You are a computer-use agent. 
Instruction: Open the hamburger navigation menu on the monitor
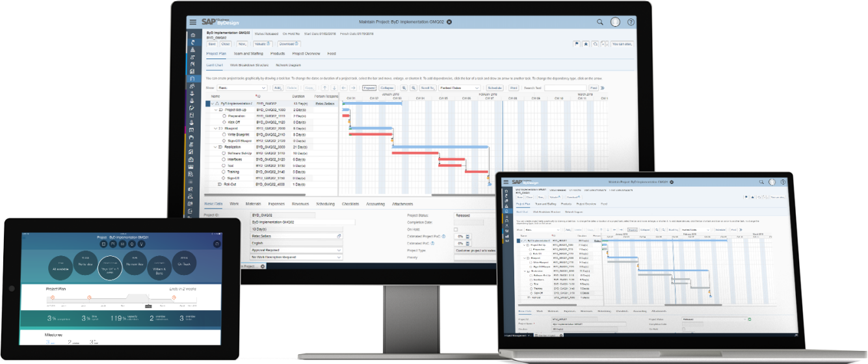pyautogui.click(x=192, y=22)
